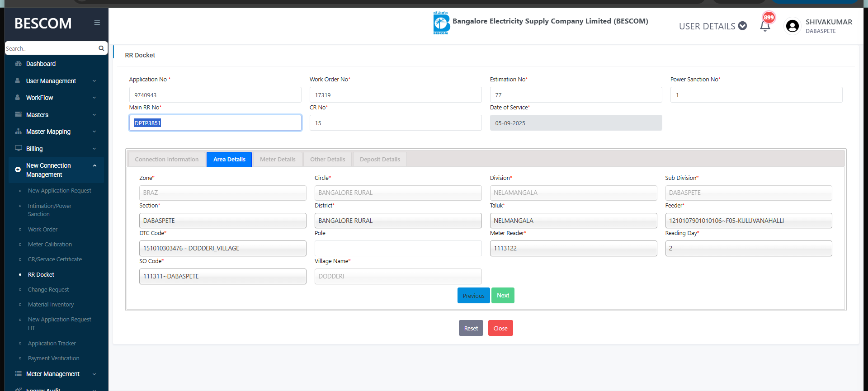
Task: Click the user profile avatar icon
Action: (x=792, y=26)
